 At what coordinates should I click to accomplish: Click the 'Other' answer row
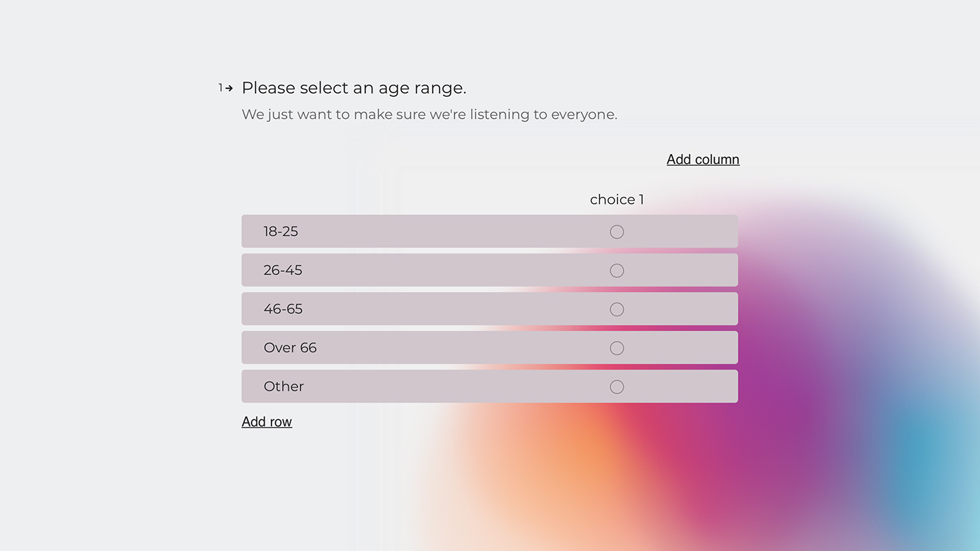point(455,386)
